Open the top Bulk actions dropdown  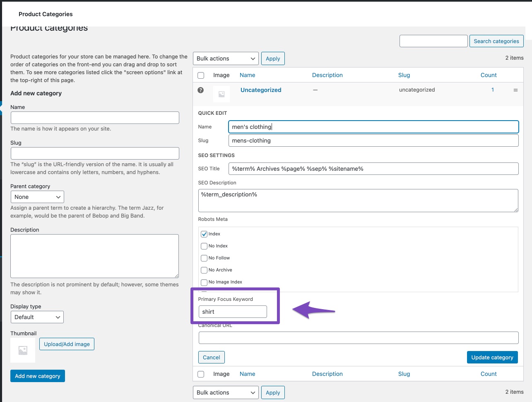click(226, 58)
